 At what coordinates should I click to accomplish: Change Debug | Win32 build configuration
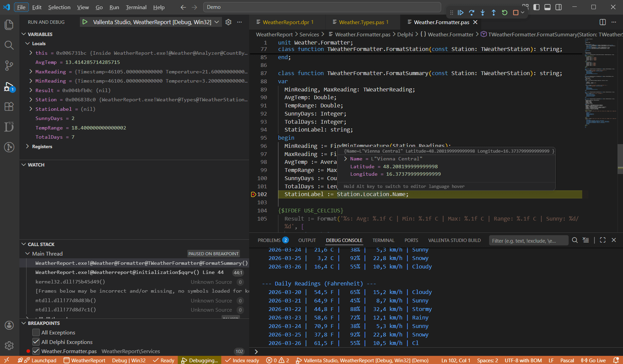tap(129, 360)
